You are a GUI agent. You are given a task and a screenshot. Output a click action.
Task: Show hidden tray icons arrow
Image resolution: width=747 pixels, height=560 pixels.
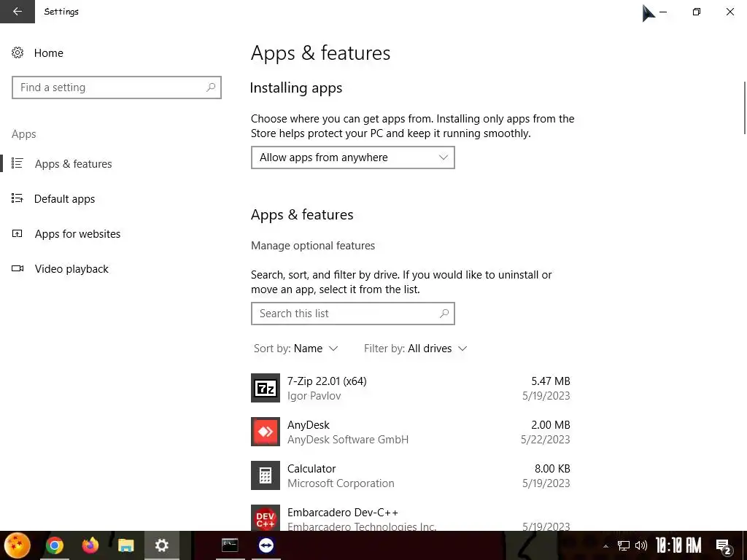click(605, 546)
